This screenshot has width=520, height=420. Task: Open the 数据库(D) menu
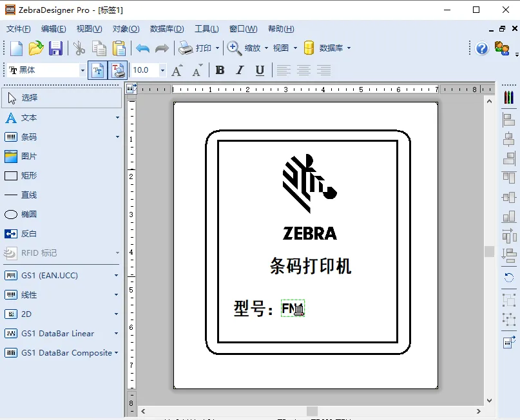tap(167, 29)
